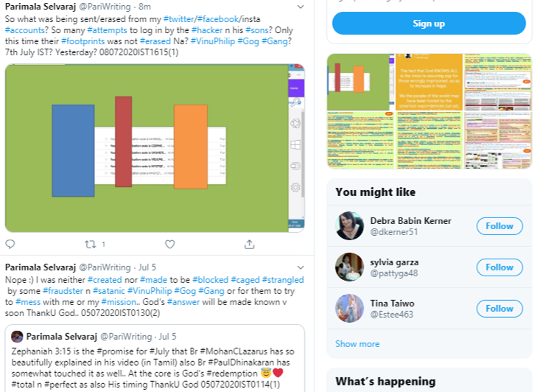
Task: Open Debra Babin Kerner's profile picture
Action: (x=349, y=225)
